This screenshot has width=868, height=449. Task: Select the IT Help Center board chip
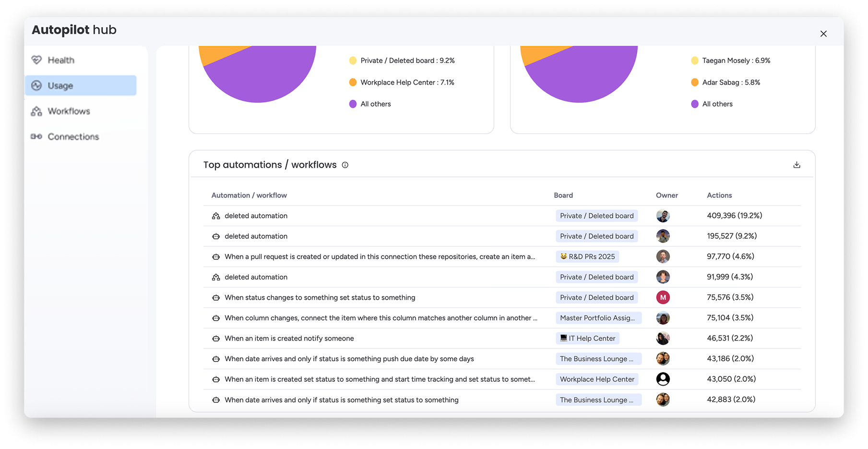pos(587,339)
